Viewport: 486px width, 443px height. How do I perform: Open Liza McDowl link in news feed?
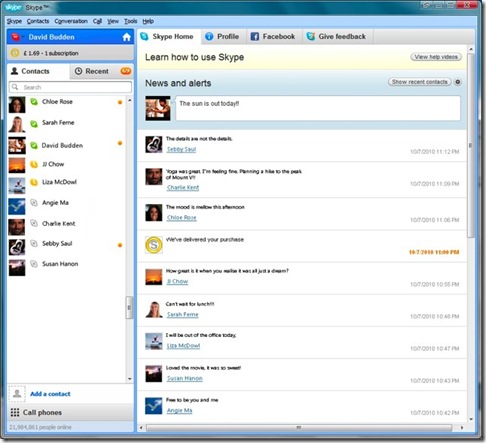click(183, 346)
